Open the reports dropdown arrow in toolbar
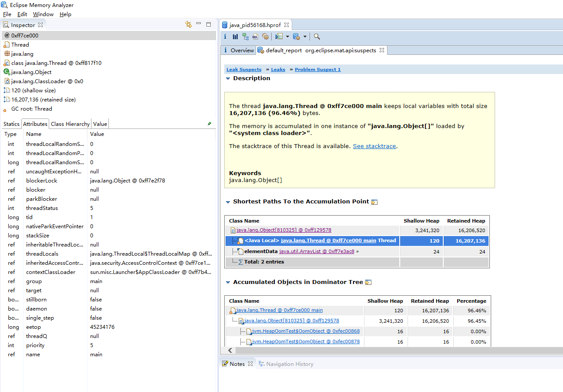 click(287, 37)
